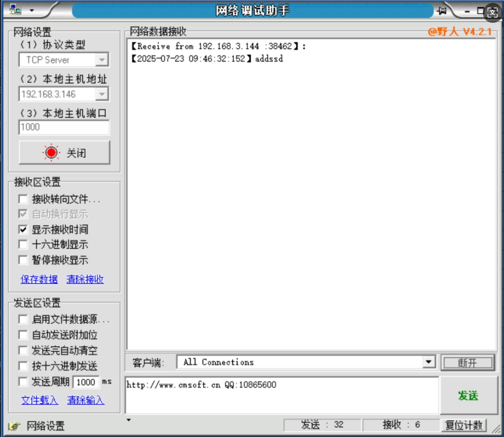The width and height of the screenshot is (504, 437).
Task: Enable 发送完自动清空 checkbox
Action: 23,350
